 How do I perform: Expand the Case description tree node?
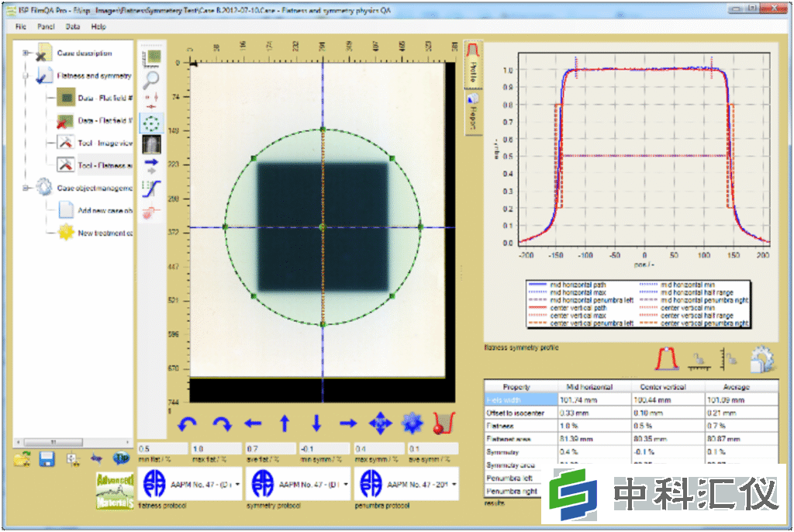point(26,54)
